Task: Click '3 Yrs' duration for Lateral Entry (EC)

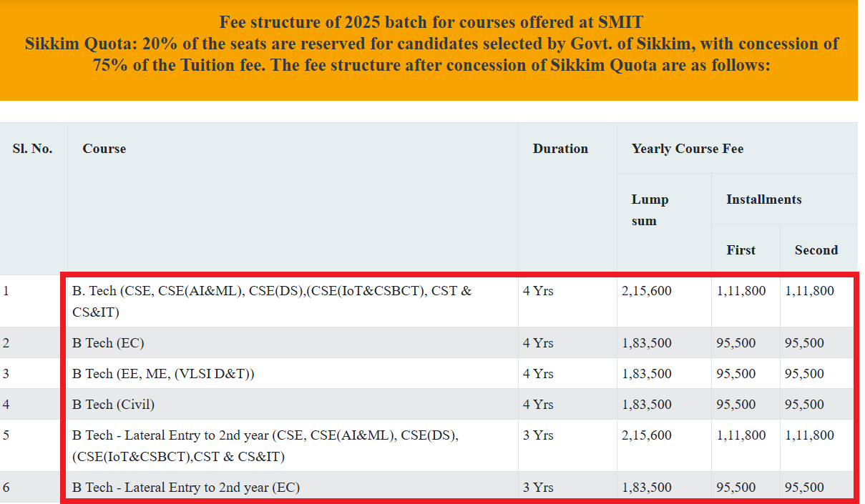Action: [538, 488]
